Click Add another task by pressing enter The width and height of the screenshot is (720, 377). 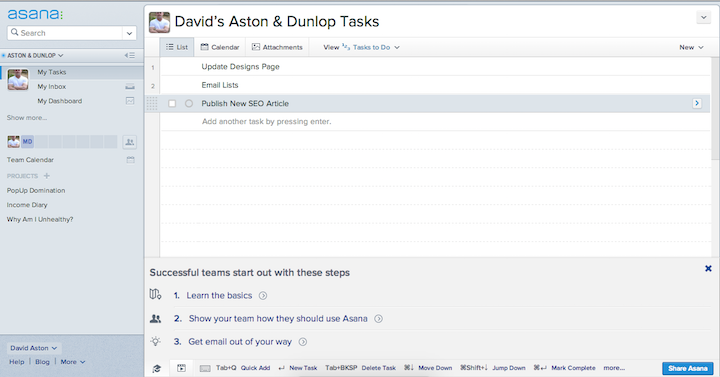pyautogui.click(x=266, y=122)
